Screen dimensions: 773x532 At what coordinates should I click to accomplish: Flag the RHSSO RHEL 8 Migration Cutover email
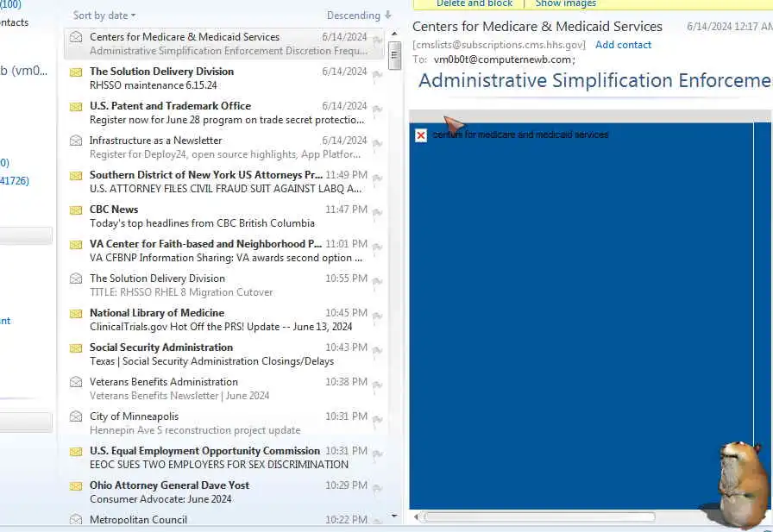coord(378,282)
